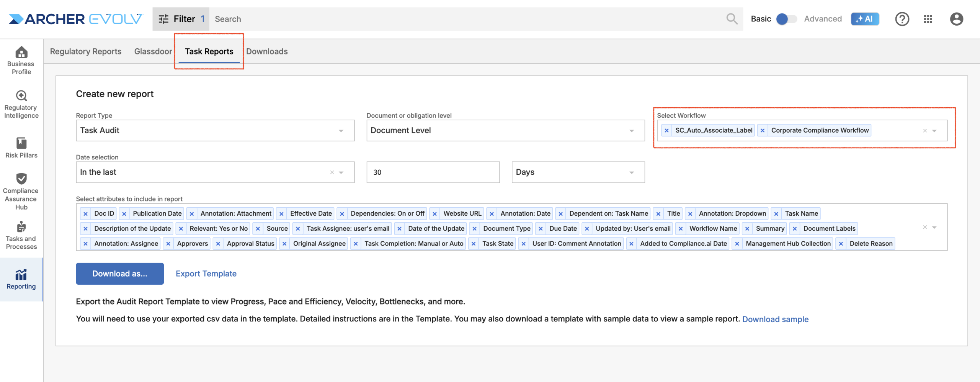The width and height of the screenshot is (980, 382).
Task: Switch to the Regulatory Reports tab
Action: 86,51
